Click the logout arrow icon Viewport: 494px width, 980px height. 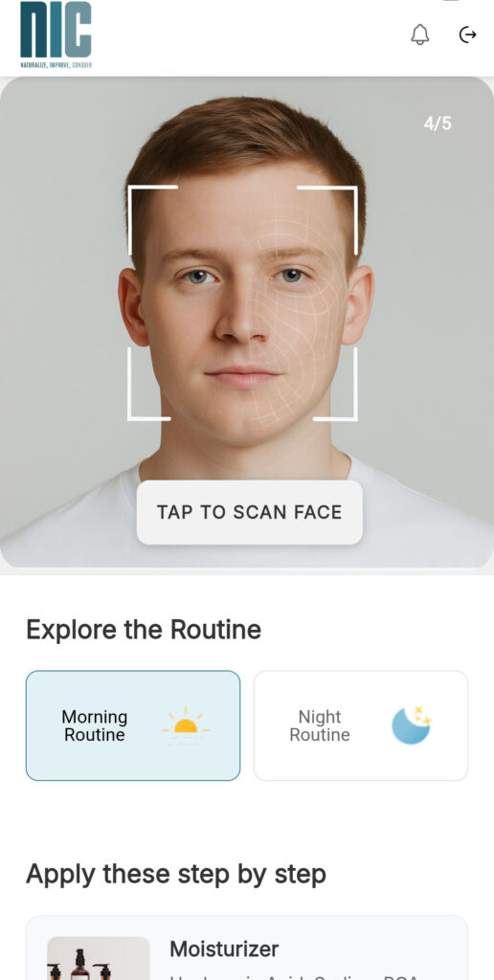pyautogui.click(x=468, y=34)
